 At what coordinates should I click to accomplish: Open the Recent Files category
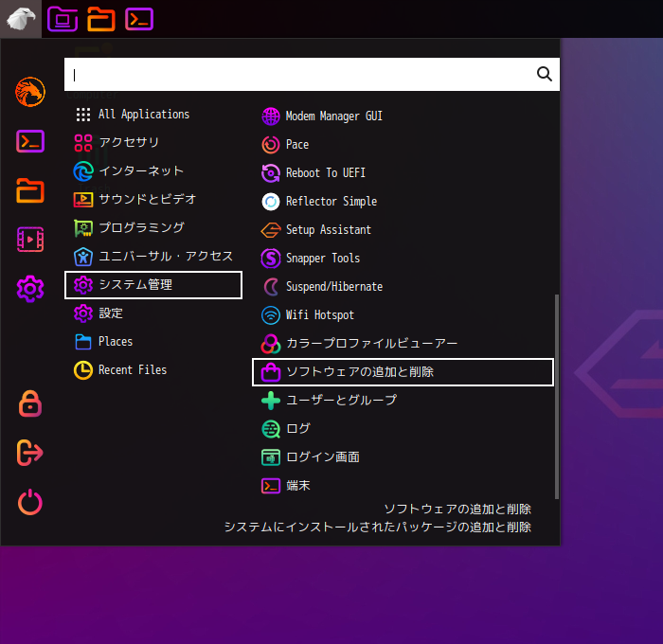click(153, 370)
